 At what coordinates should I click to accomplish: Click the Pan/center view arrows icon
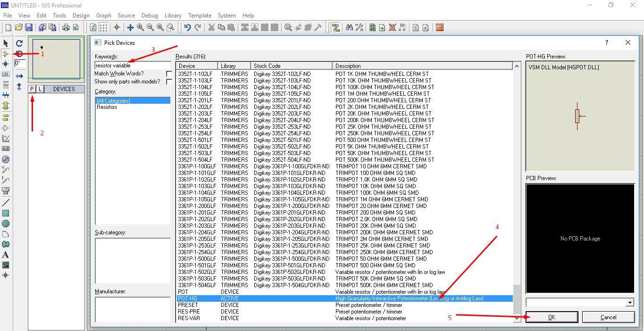(x=130, y=27)
